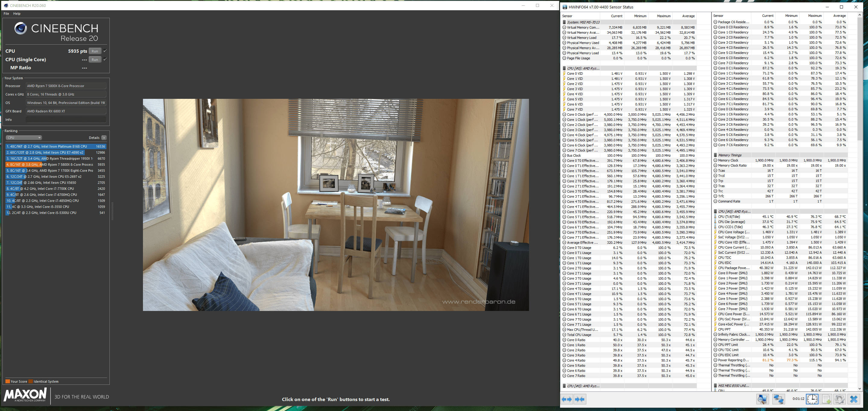Toggle the checkmark next to the CPU test
The height and width of the screenshot is (411, 868).
(x=105, y=51)
